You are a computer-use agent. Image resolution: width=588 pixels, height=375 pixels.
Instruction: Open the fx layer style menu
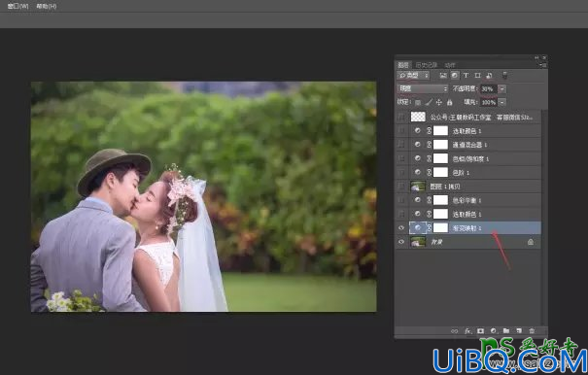pyautogui.click(x=467, y=331)
